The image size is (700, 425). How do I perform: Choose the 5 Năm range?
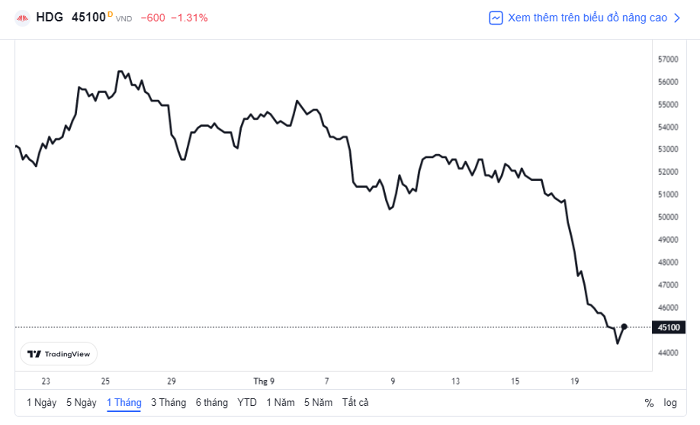[318, 402]
